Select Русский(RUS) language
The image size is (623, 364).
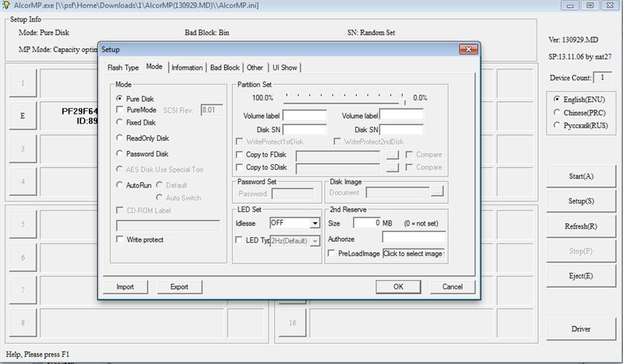pos(557,125)
